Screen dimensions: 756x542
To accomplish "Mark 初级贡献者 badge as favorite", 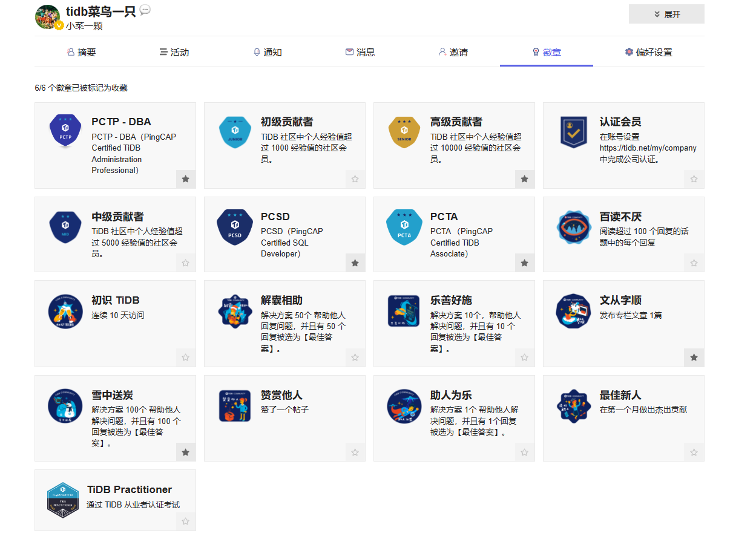I will [x=355, y=179].
